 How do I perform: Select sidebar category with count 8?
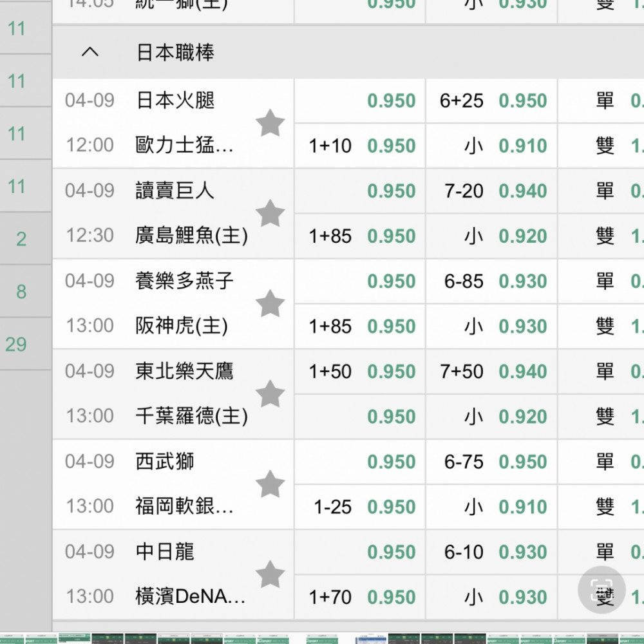pyautogui.click(x=25, y=291)
